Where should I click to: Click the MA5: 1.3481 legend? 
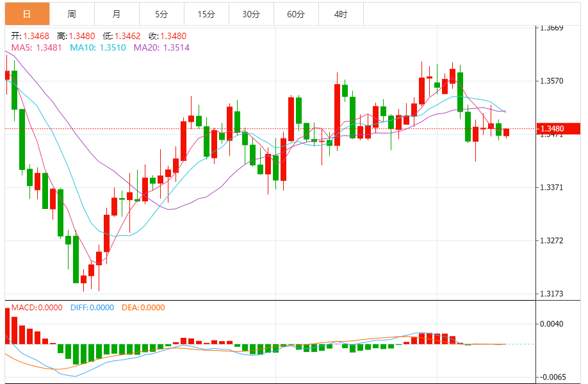(x=37, y=47)
